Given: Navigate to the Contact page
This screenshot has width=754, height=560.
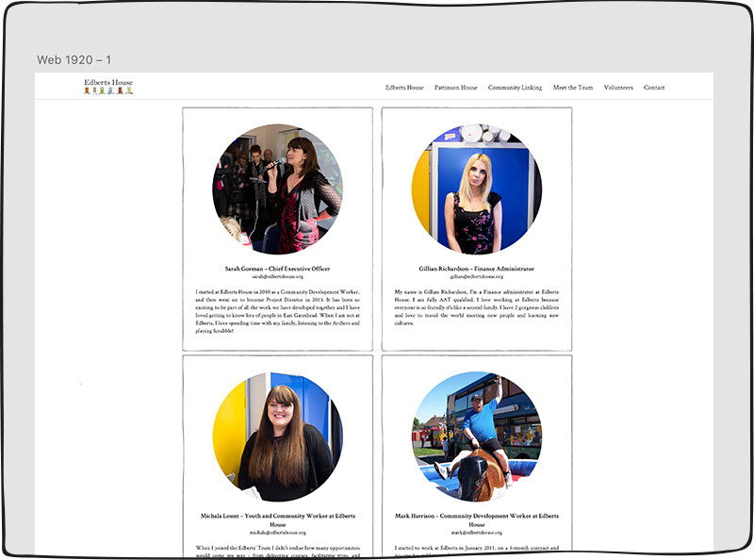Looking at the screenshot, I should coord(654,88).
